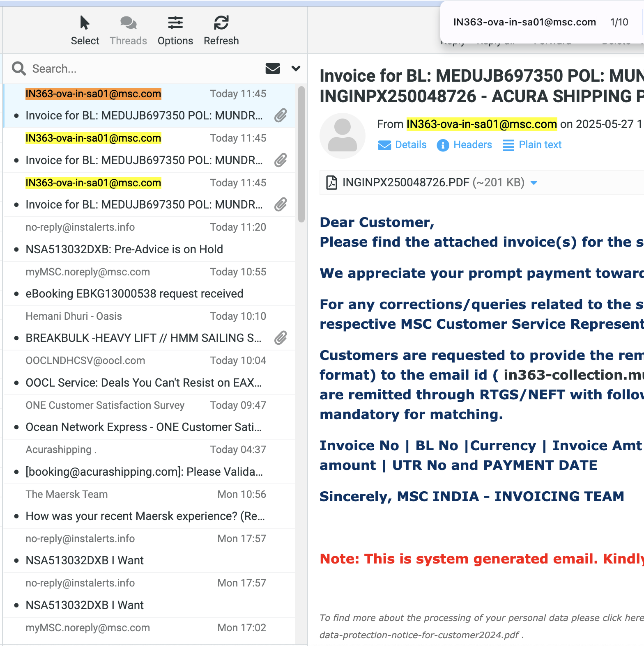Expand the search options chevron

tap(296, 69)
